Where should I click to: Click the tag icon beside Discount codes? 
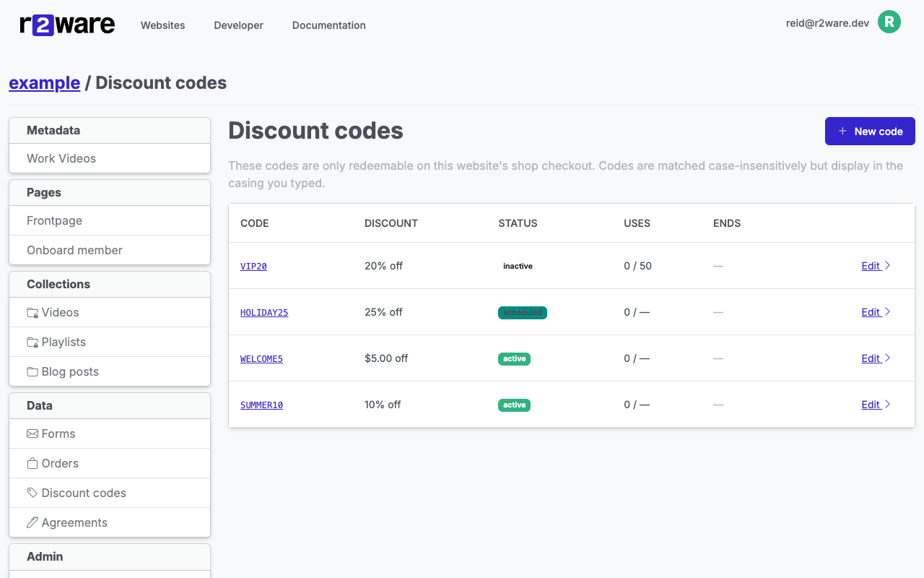(32, 493)
